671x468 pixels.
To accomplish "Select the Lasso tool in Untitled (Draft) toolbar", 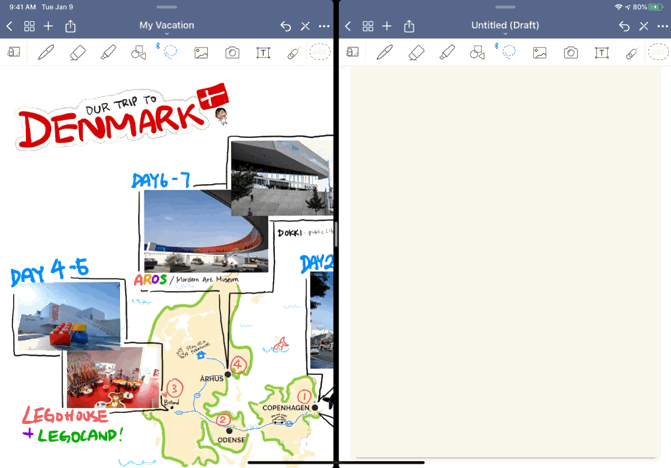I will click(x=508, y=51).
